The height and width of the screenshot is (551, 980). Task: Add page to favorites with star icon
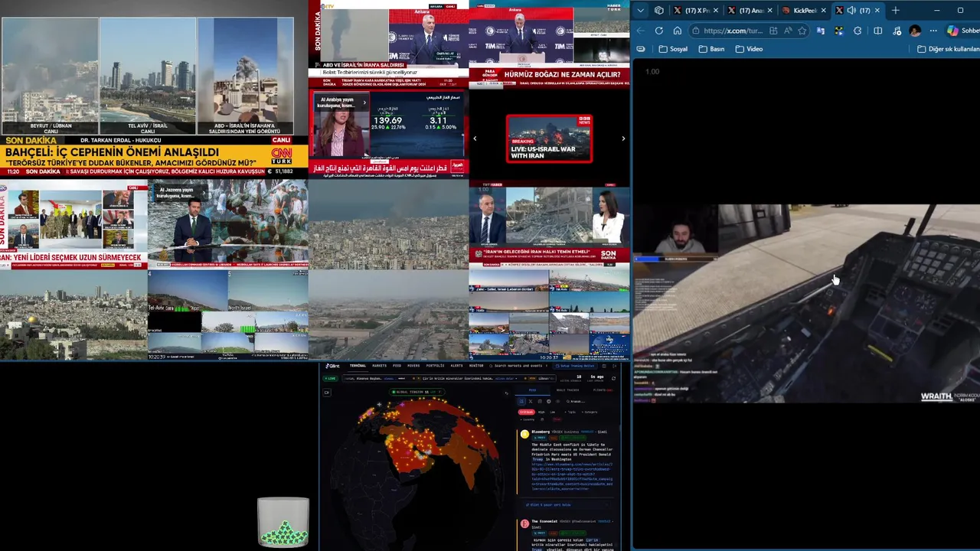click(x=802, y=31)
